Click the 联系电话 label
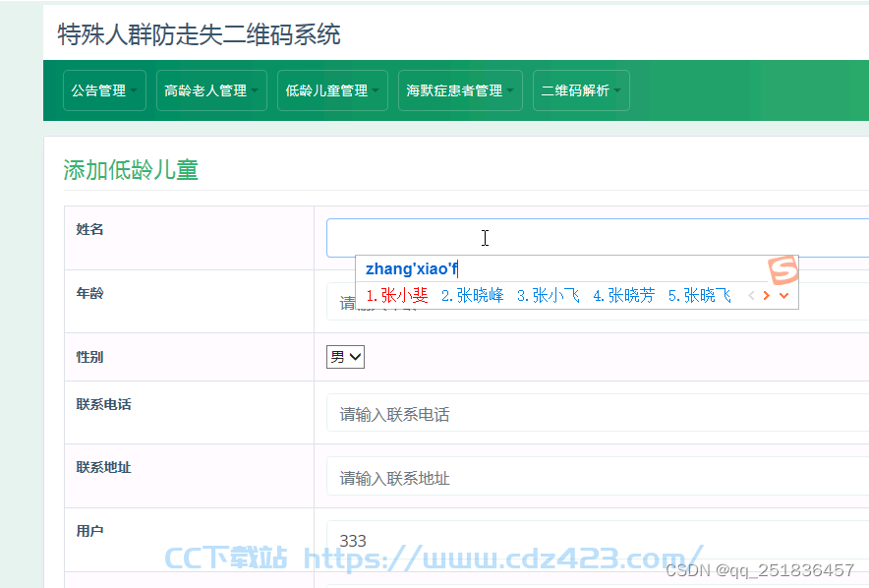The width and height of the screenshot is (869, 588). pos(103,404)
